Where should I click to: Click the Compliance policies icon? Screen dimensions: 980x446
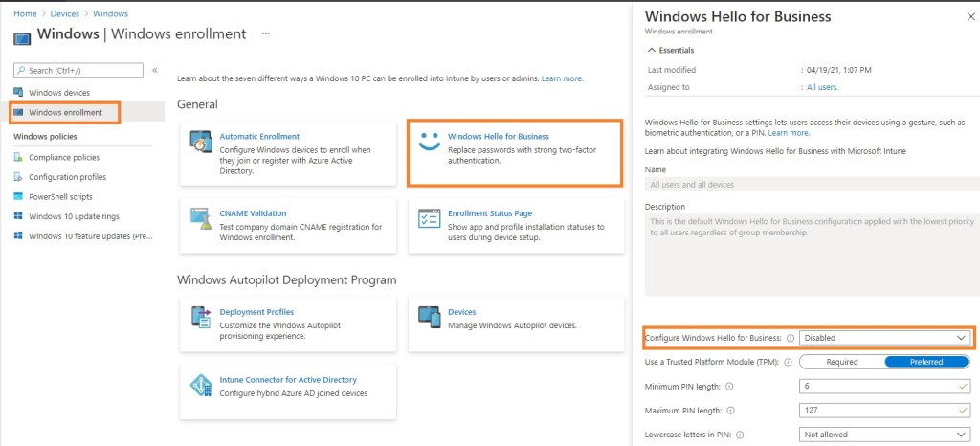pyautogui.click(x=18, y=157)
